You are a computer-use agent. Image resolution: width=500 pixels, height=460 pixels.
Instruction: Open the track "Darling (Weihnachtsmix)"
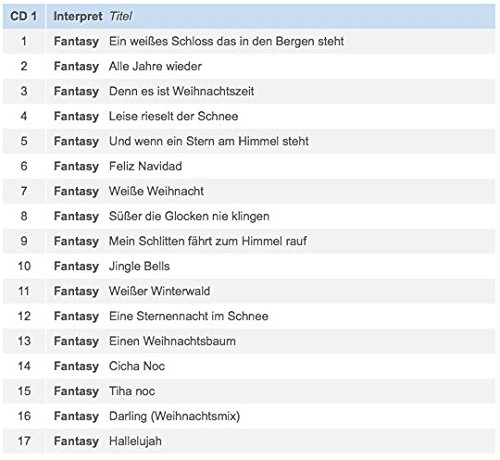tap(175, 416)
